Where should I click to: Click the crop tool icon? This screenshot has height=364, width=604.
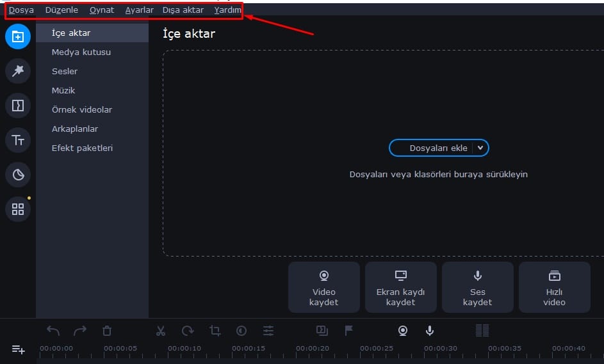[x=215, y=331]
